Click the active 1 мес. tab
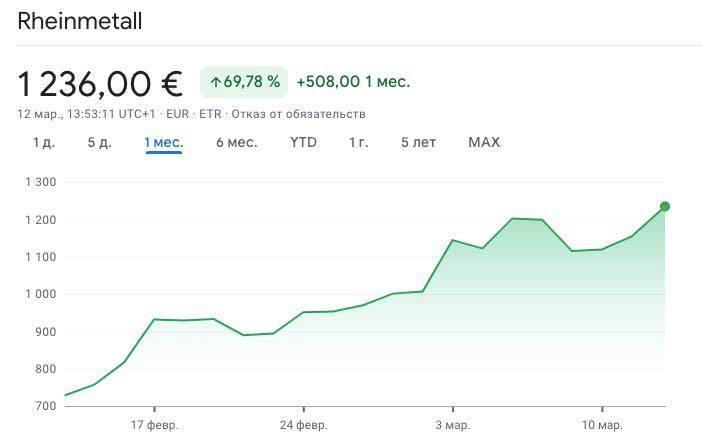The height and width of the screenshot is (442, 702). [x=163, y=142]
